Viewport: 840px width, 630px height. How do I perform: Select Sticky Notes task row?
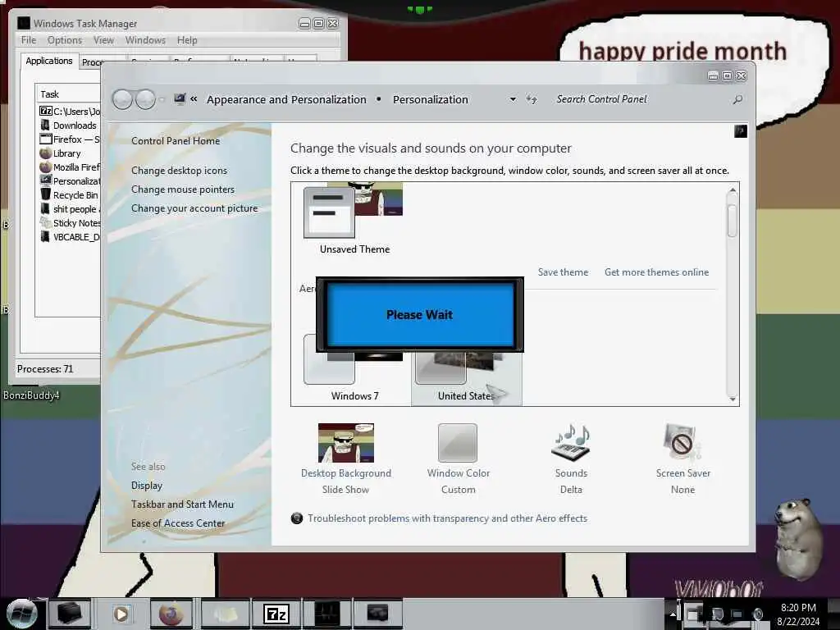tap(69, 223)
